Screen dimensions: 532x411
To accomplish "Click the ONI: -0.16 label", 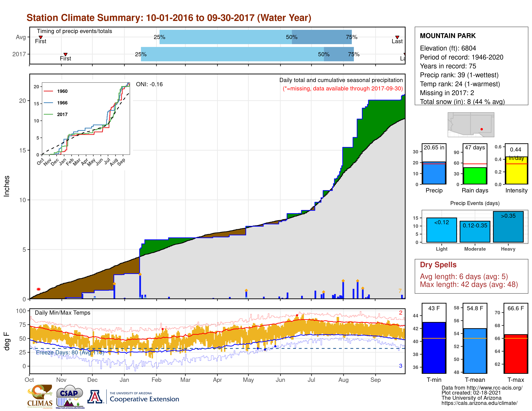I will pyautogui.click(x=149, y=84).
